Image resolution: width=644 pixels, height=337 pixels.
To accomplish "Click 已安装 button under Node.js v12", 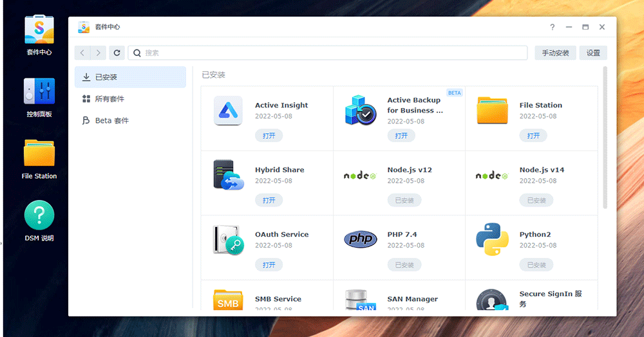I will (x=404, y=201).
